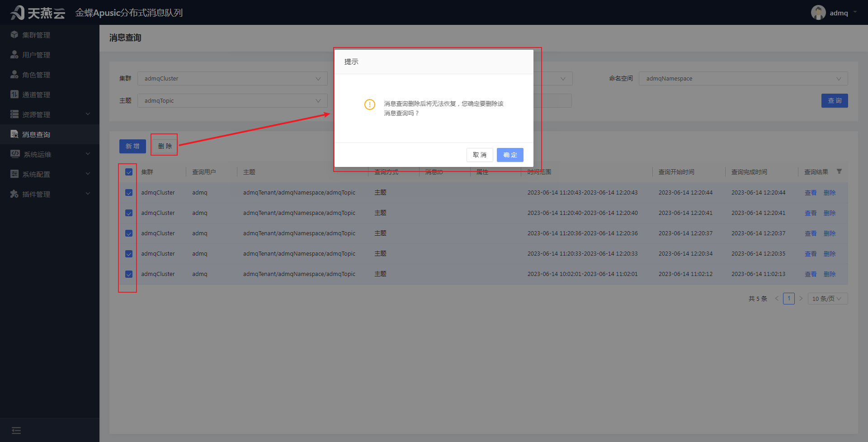Click 删除 link for row 11:02:13
Screen dimensions: 868x442
(830, 274)
